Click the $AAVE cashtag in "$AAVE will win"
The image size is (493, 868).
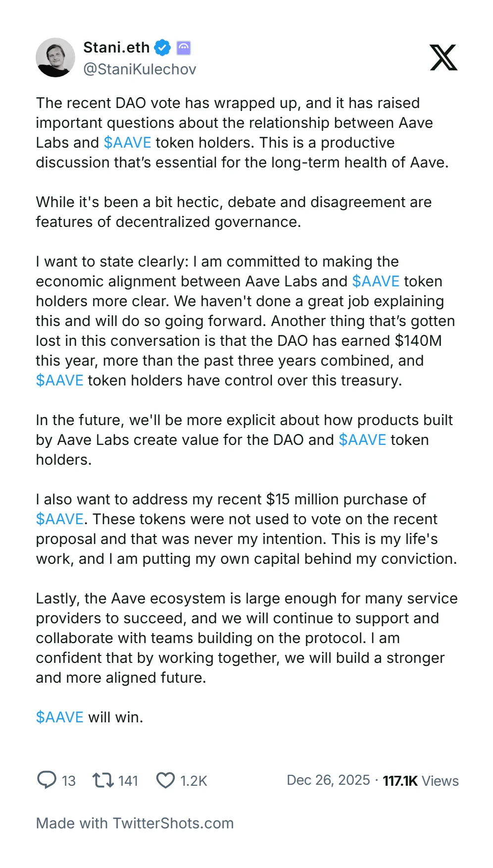(x=59, y=717)
